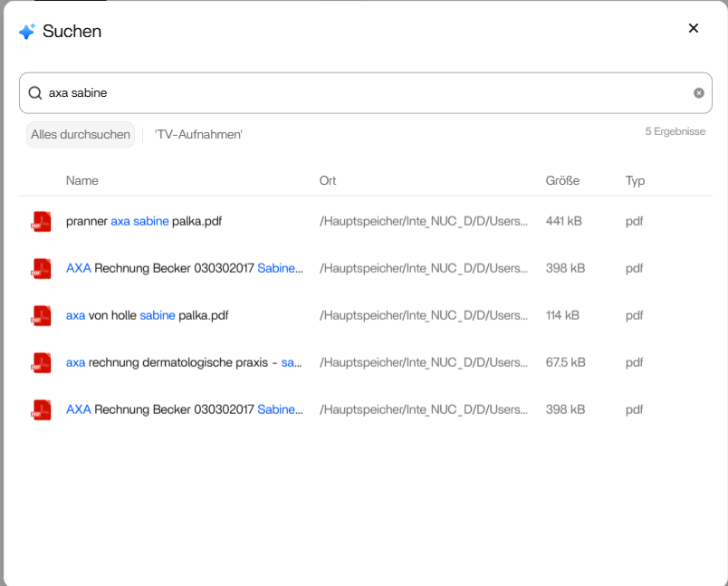
Task: Click the PDF icon for axa von holle file
Action: point(41,315)
